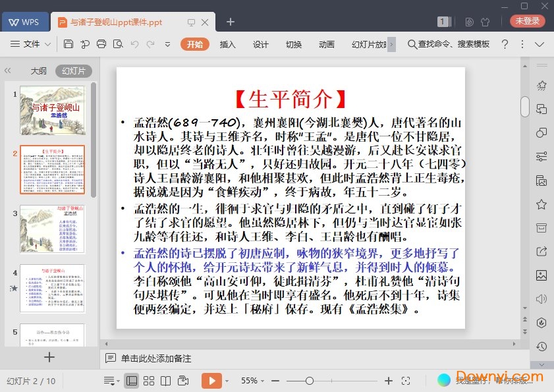The image size is (554, 392).
Task: Fit slide to window icon
Action: tap(406, 381)
